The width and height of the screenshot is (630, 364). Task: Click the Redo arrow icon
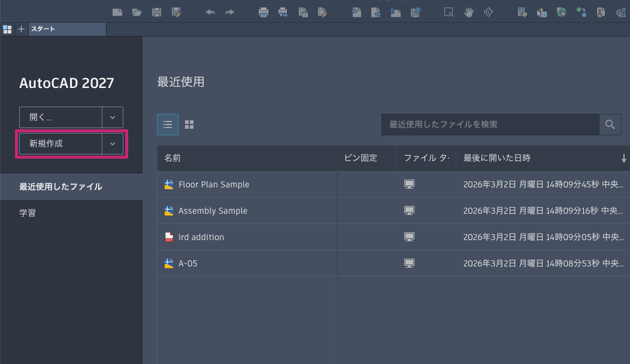(230, 13)
